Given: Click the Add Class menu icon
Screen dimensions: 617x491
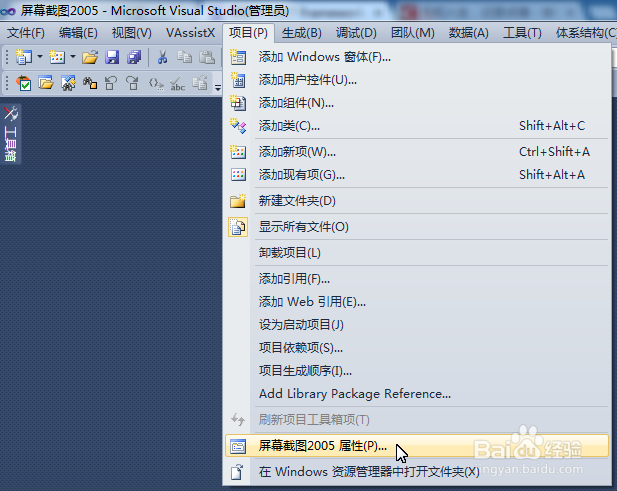Looking at the screenshot, I should (x=238, y=126).
